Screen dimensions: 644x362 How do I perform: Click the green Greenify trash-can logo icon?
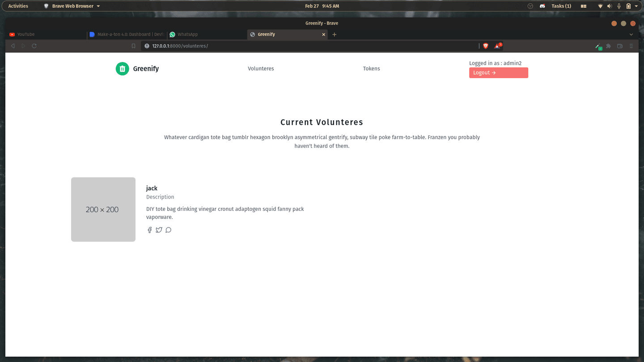click(x=122, y=69)
